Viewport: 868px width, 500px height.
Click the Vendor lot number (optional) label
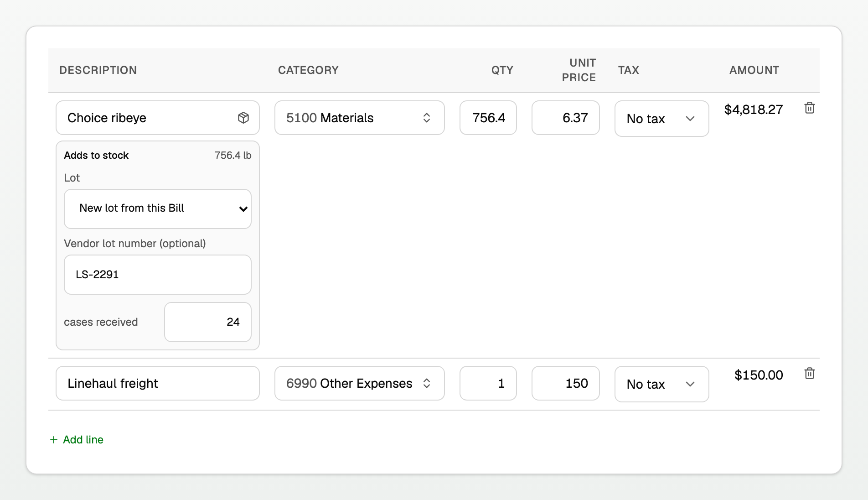pyautogui.click(x=135, y=244)
